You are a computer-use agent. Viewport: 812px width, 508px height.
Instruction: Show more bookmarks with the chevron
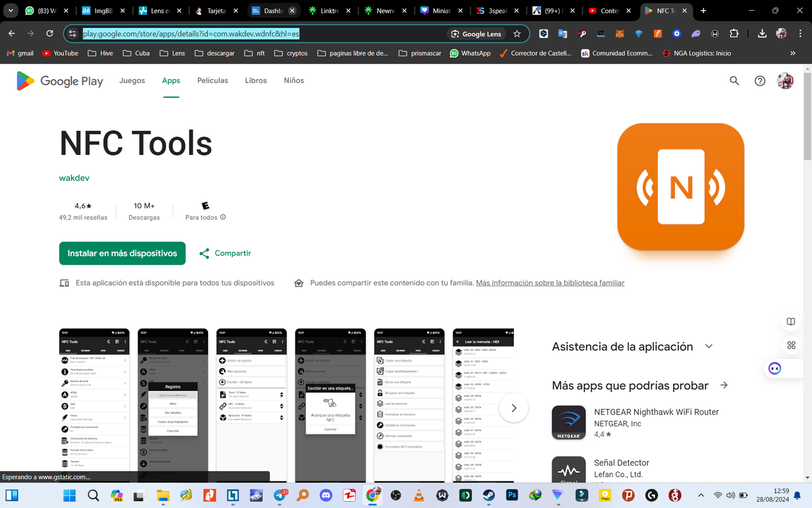coord(792,53)
